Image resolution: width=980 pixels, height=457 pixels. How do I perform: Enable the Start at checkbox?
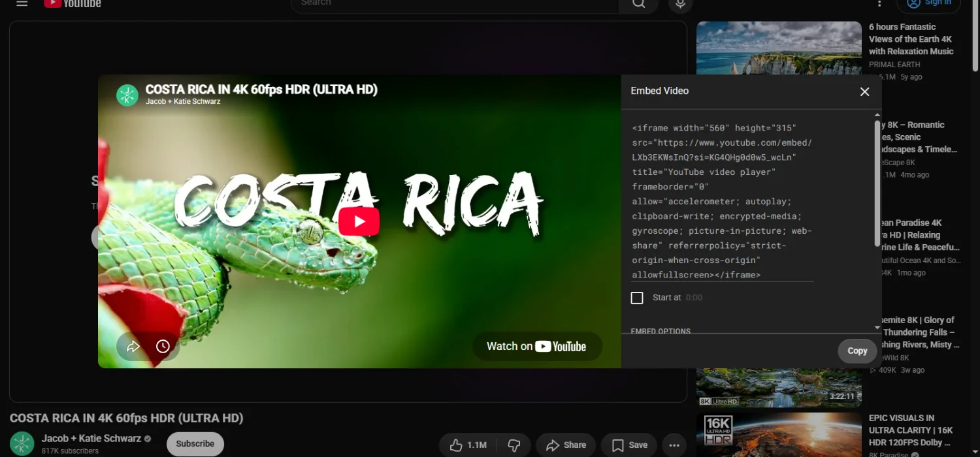coord(637,298)
